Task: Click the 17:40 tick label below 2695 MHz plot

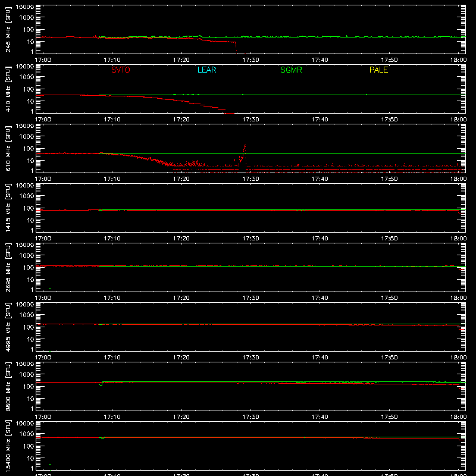Action: click(x=320, y=298)
